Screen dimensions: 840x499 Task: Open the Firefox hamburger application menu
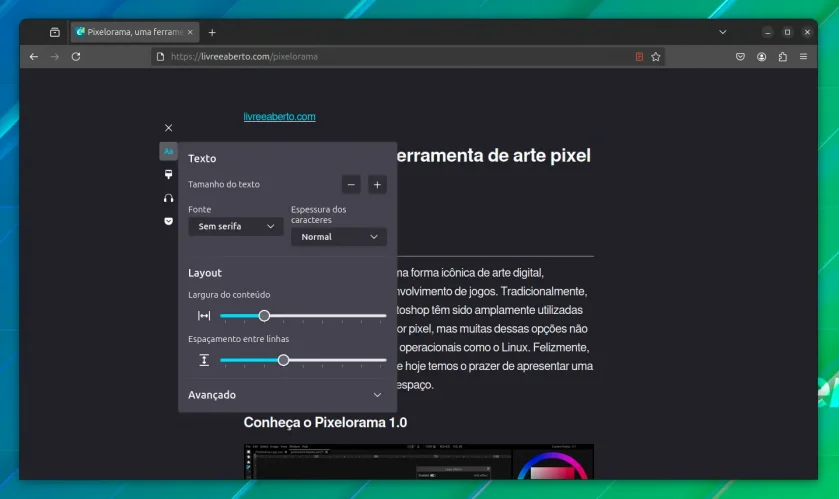[803, 56]
